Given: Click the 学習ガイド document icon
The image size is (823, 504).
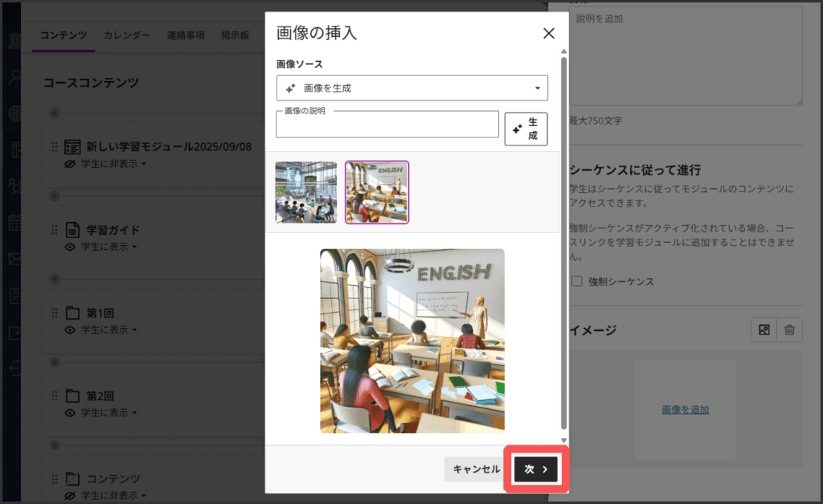Looking at the screenshot, I should (72, 230).
